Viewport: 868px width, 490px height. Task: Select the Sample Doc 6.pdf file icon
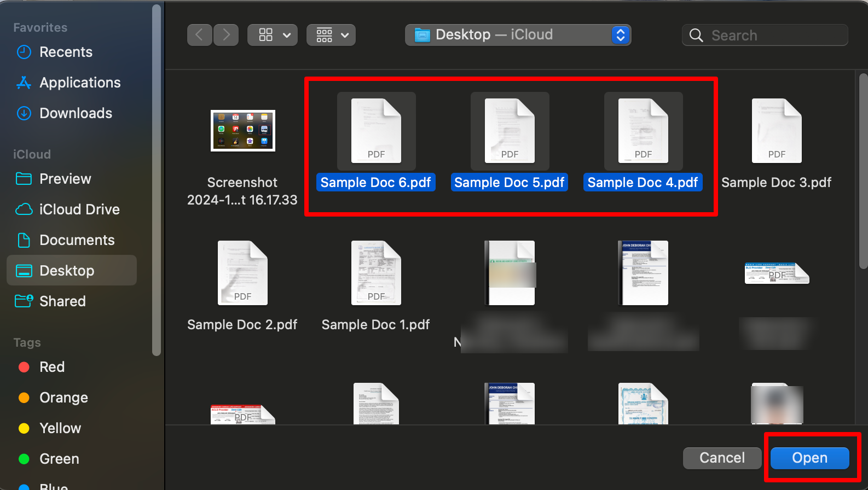(377, 131)
